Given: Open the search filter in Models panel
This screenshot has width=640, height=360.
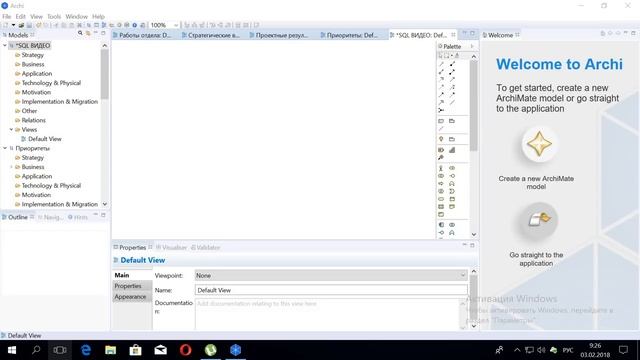Looking at the screenshot, I should pos(80,33).
